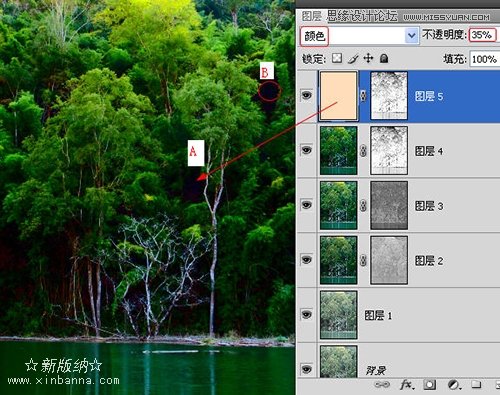Click the 填充 100% fill field
Image resolution: width=500 pixels, height=395 pixels.
(x=485, y=59)
